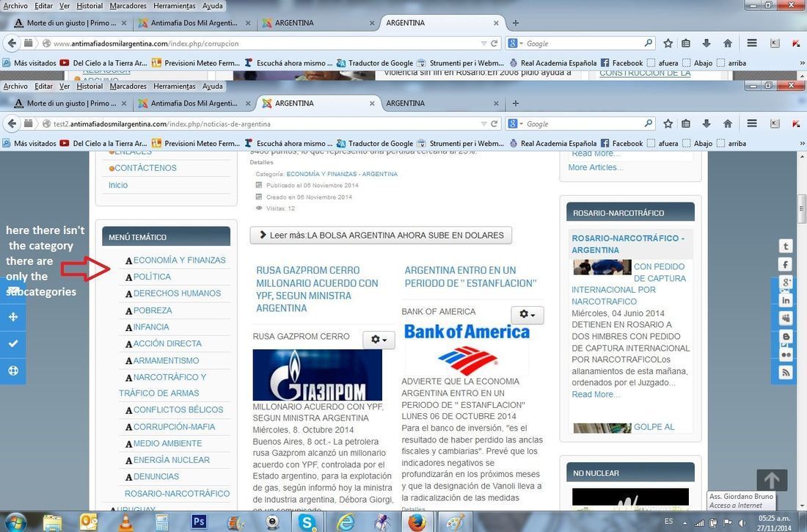Click the Flickr two-dot icon
The width and height of the screenshot is (807, 532).
(786, 354)
